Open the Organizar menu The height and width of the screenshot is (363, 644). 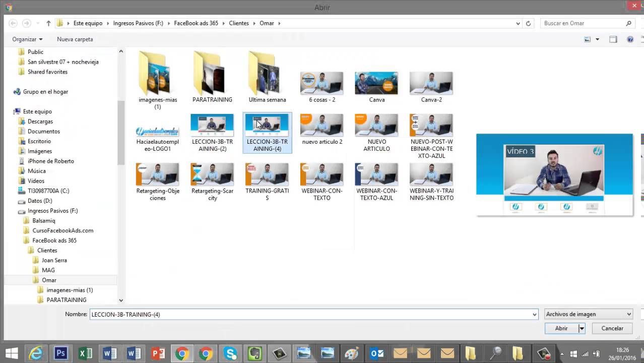27,39
